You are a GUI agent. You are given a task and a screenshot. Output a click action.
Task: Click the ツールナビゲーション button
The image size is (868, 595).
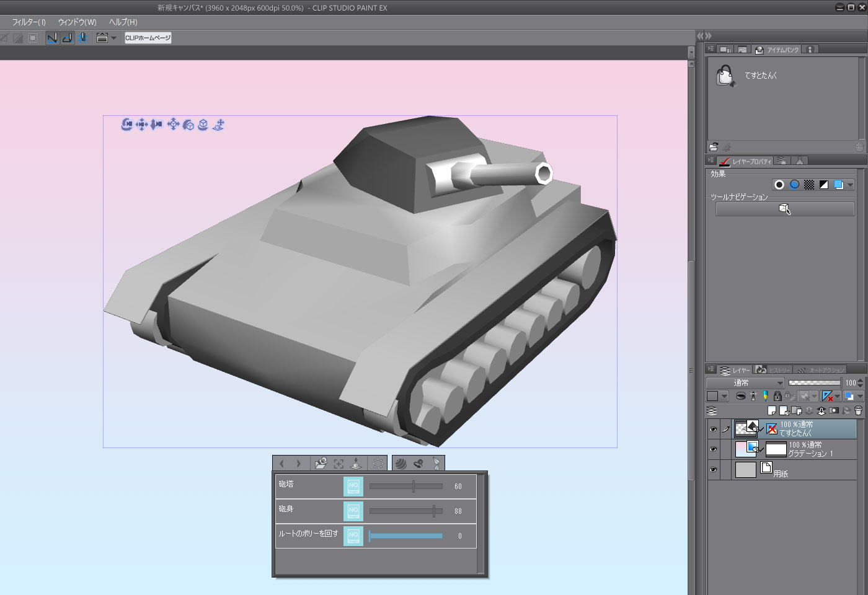[784, 209]
